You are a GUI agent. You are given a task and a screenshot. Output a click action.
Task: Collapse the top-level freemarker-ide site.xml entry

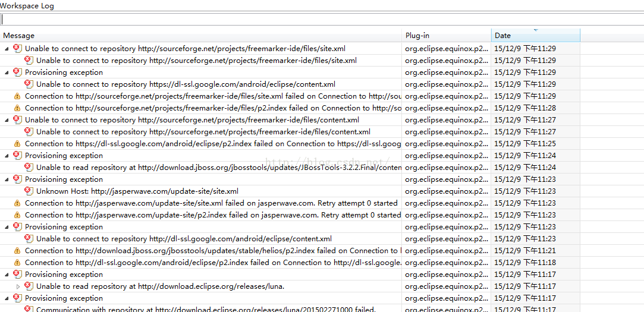click(7, 49)
